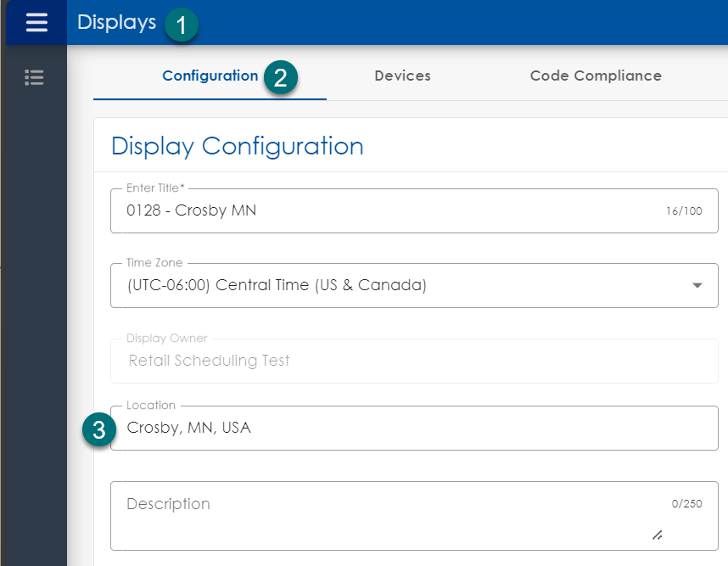Open the hamburger navigation menu
This screenshot has height=566, width=728.
click(x=35, y=22)
